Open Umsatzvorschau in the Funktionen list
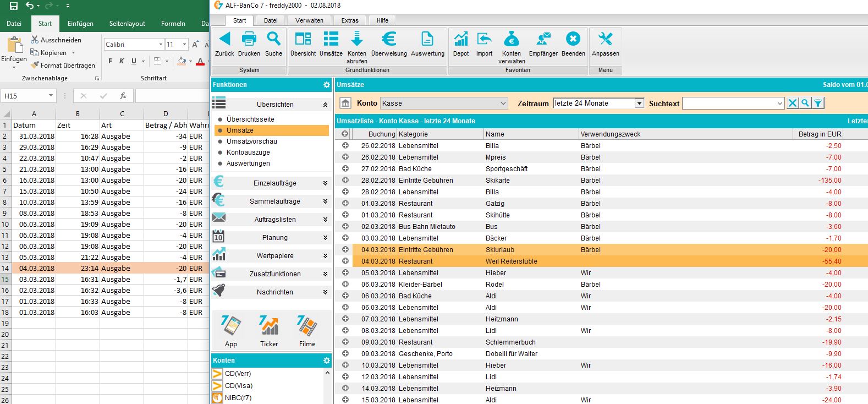The image size is (868, 404). click(x=252, y=141)
